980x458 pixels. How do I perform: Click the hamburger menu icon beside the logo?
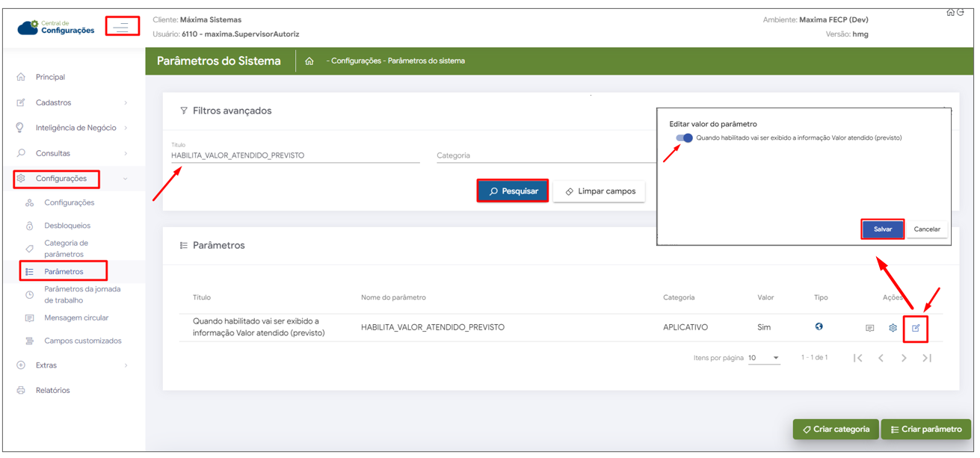[122, 27]
